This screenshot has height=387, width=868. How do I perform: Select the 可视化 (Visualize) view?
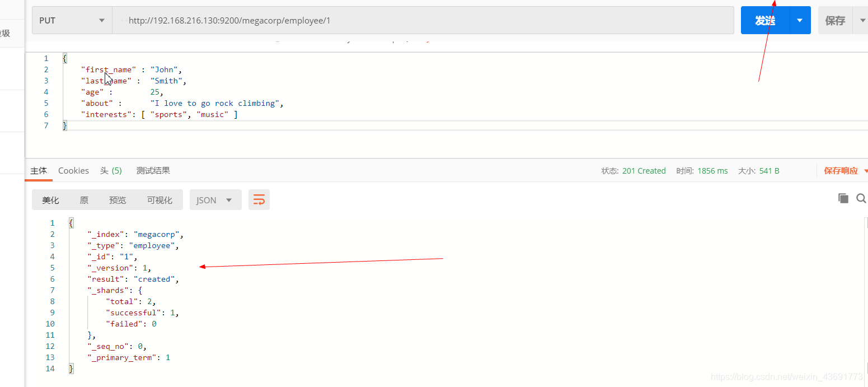(x=159, y=200)
